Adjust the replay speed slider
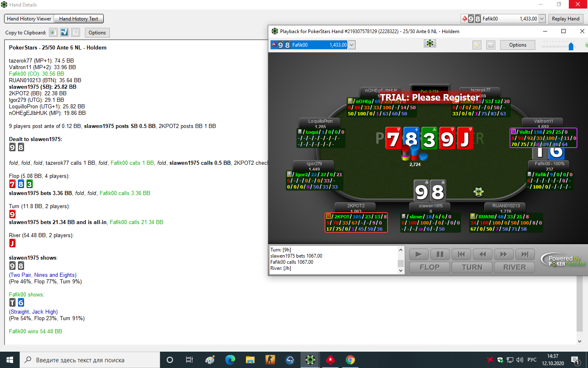Viewport: 588px width, 368px height. [571, 46]
